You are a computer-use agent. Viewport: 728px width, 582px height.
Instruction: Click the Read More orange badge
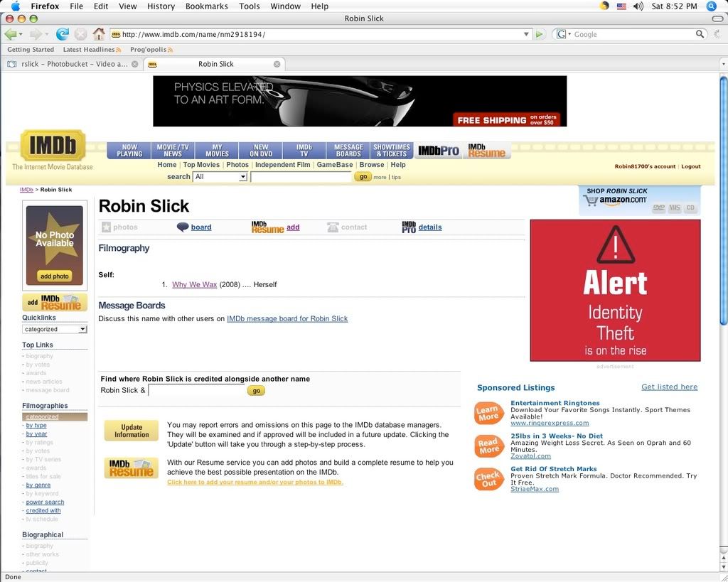pyautogui.click(x=489, y=446)
